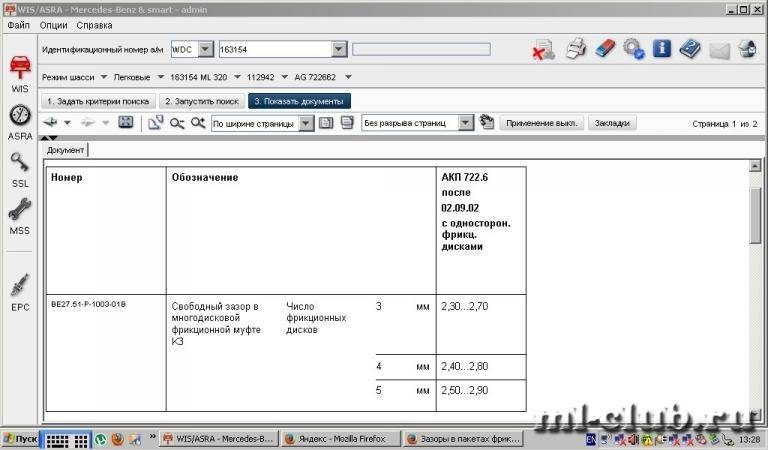The width and height of the screenshot is (768, 450).
Task: Click the globe message icon at top right
Action: pyautogui.click(x=747, y=49)
